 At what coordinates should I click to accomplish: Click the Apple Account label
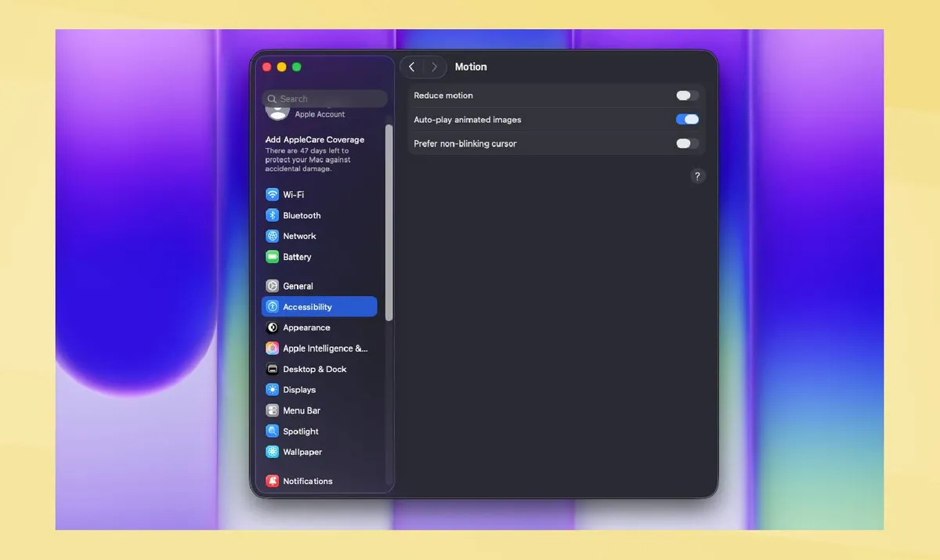pos(320,114)
